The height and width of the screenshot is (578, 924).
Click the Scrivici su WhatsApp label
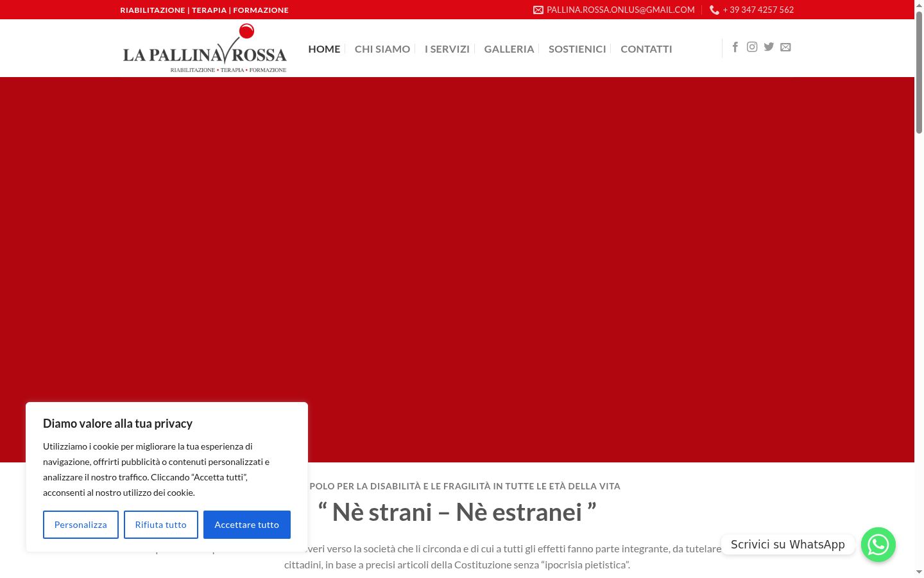[x=788, y=545]
